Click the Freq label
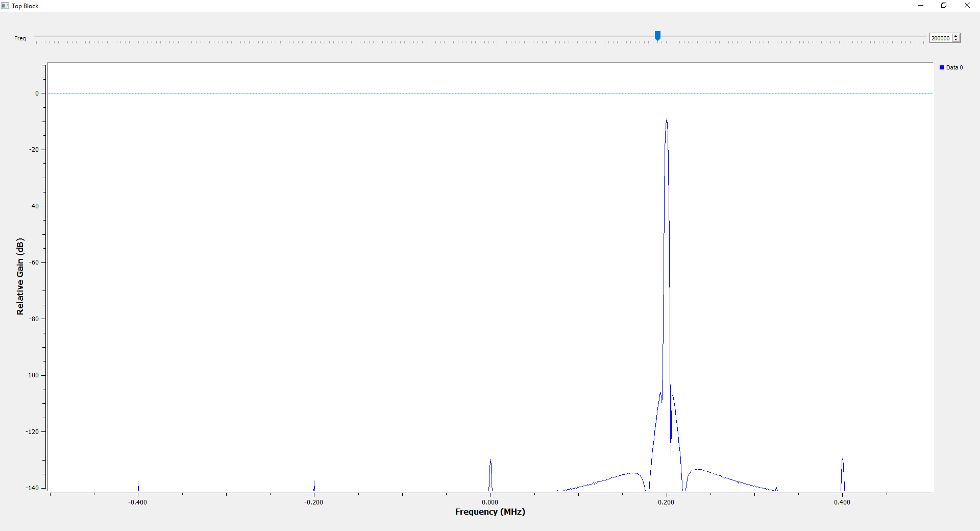 pyautogui.click(x=20, y=38)
